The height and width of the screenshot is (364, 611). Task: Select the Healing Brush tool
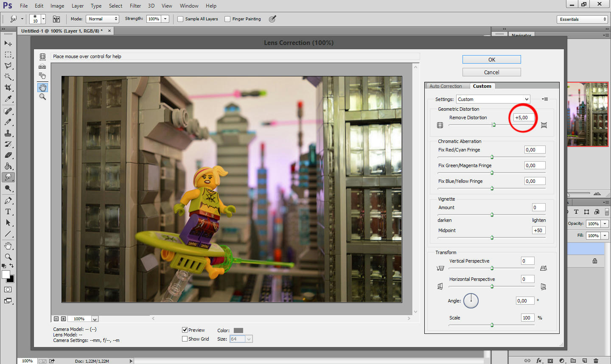(8, 111)
